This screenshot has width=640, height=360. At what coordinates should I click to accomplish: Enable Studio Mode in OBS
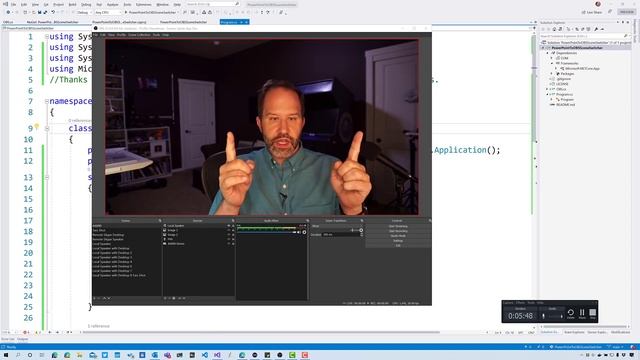[x=398, y=236]
